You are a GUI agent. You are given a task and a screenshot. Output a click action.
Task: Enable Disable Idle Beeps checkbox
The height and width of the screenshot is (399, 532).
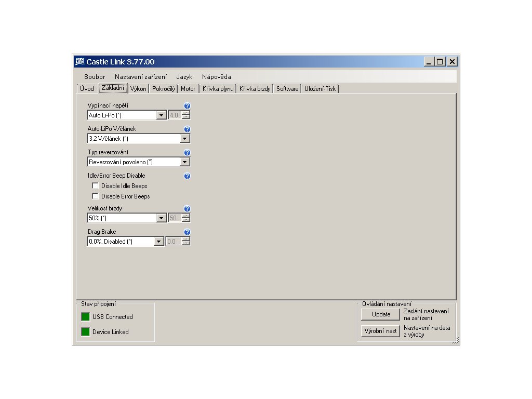click(96, 186)
